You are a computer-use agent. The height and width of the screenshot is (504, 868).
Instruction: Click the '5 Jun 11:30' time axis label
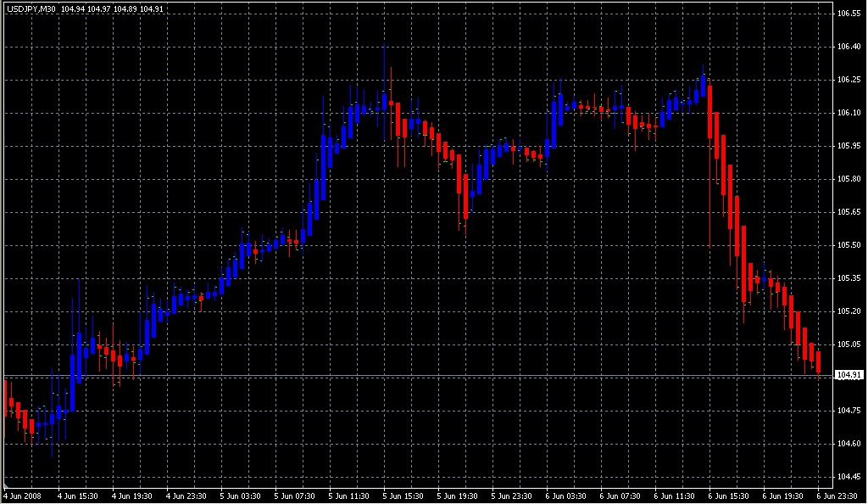point(349,496)
